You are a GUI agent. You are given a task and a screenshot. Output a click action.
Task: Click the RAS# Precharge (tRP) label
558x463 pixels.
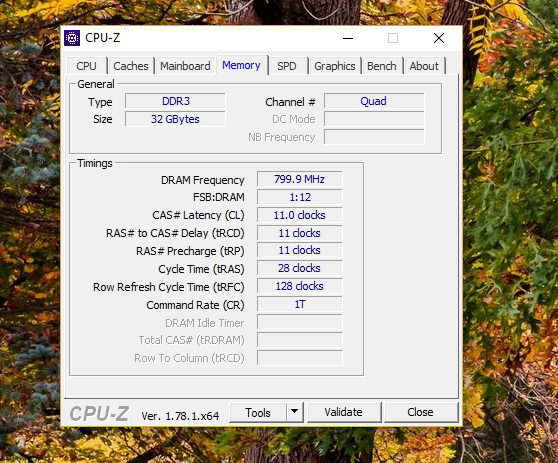coord(190,251)
